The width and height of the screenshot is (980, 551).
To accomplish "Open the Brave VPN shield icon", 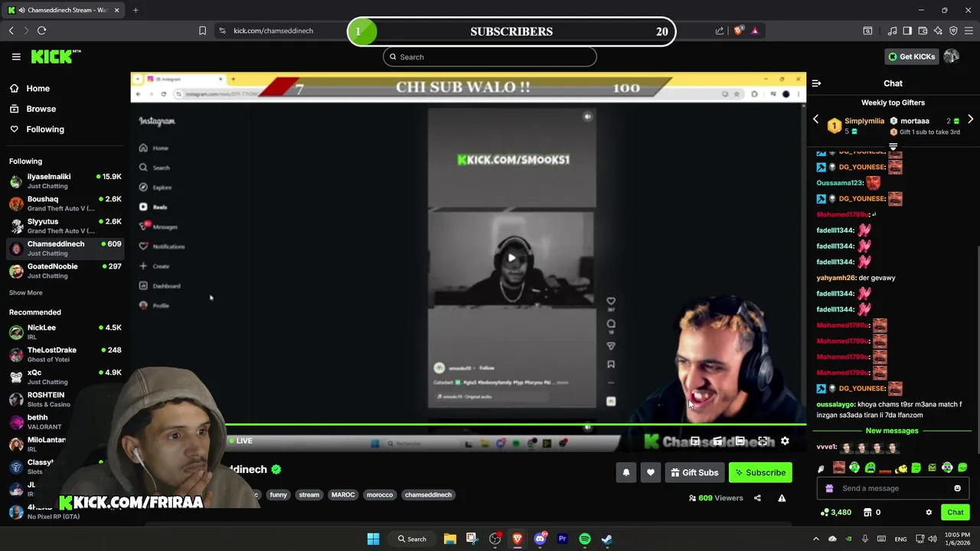I will pyautogui.click(x=953, y=31).
